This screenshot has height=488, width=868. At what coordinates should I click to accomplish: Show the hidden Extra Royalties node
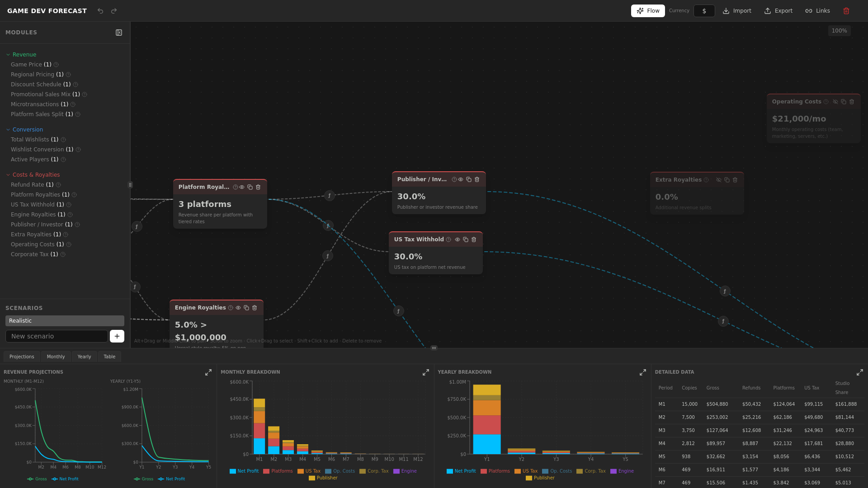(719, 180)
